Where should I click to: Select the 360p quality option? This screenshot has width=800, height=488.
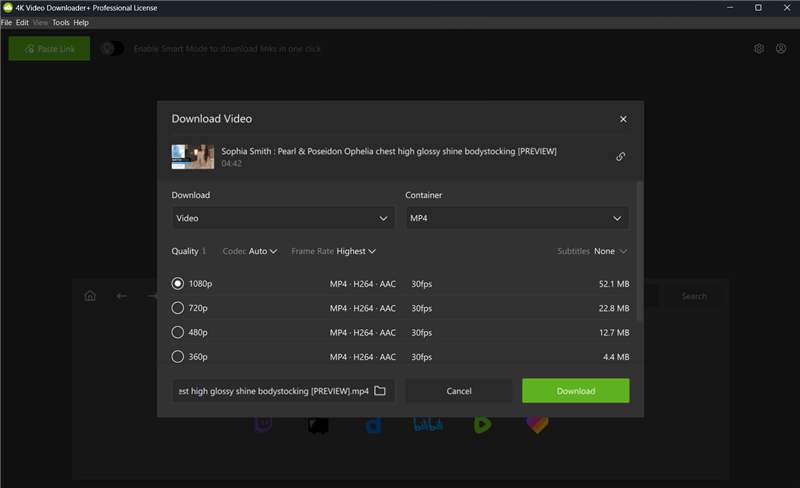pos(178,356)
